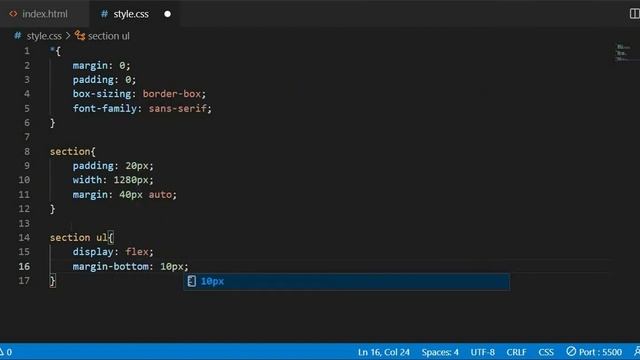
Task: Switch to the style.css tab
Action: (x=134, y=14)
